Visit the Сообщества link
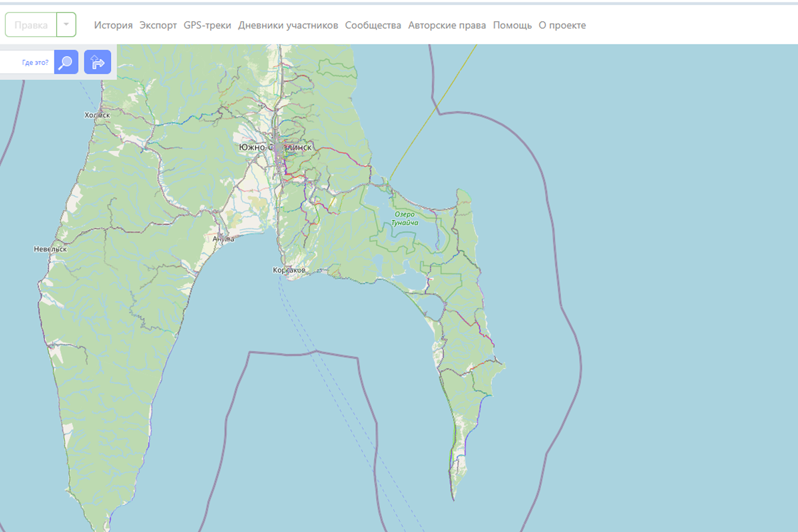This screenshot has width=798, height=532. pos(372,25)
